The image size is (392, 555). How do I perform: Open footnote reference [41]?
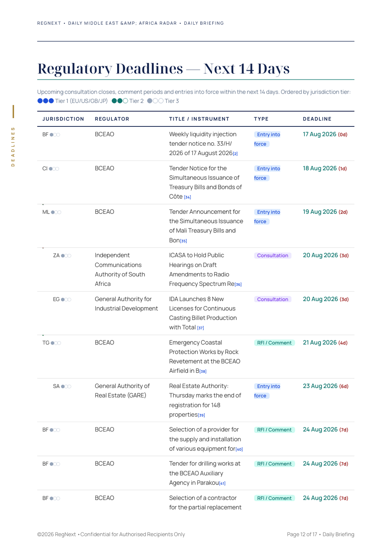(222, 483)
